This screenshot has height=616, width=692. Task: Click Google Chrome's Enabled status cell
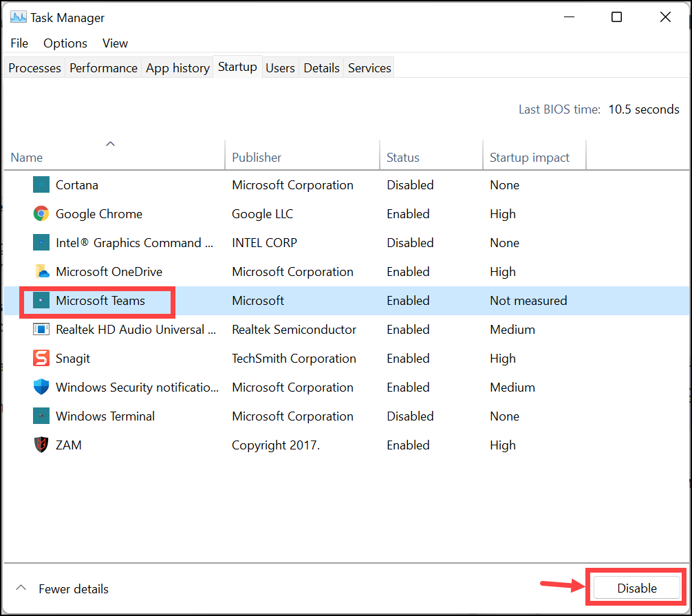(408, 214)
